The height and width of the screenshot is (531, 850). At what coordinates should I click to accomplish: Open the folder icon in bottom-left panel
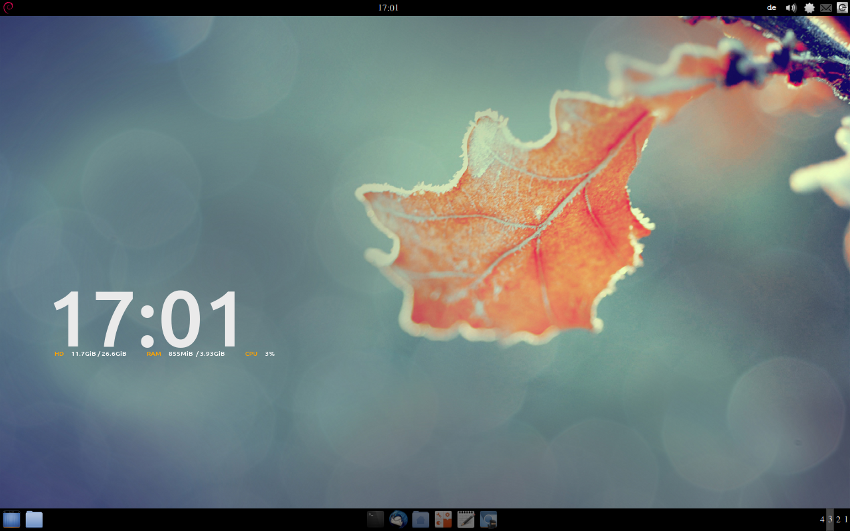pos(34,519)
